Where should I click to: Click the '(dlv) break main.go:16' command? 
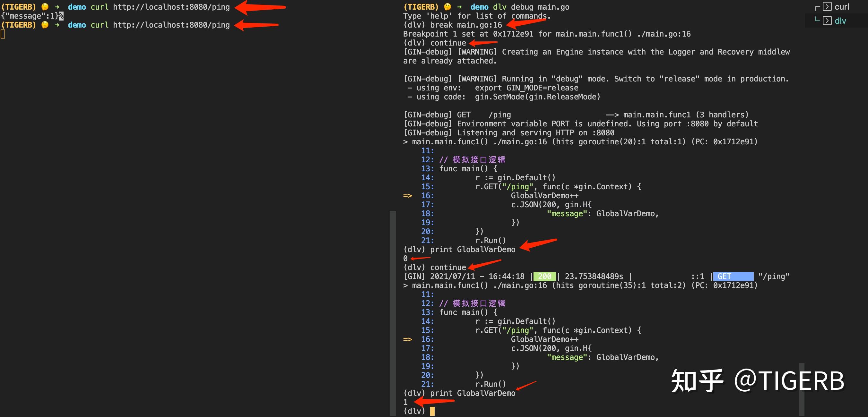(453, 25)
